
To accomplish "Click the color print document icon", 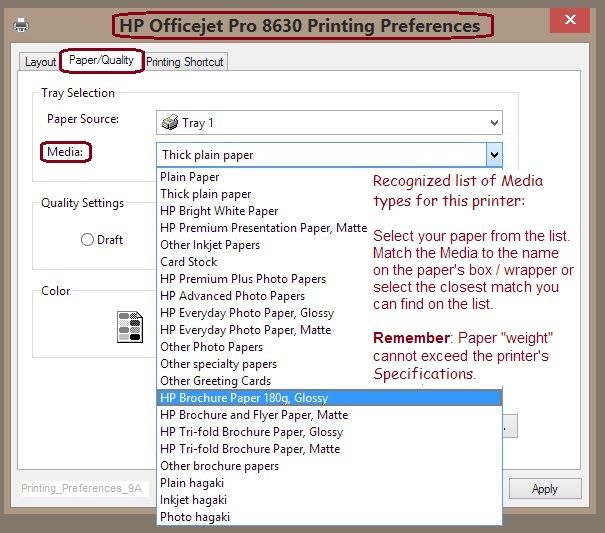I will click(130, 327).
